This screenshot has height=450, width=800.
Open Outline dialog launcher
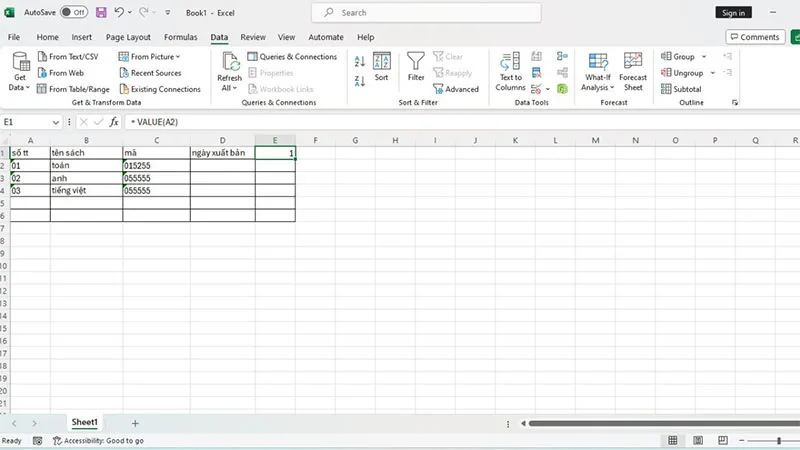(735, 103)
